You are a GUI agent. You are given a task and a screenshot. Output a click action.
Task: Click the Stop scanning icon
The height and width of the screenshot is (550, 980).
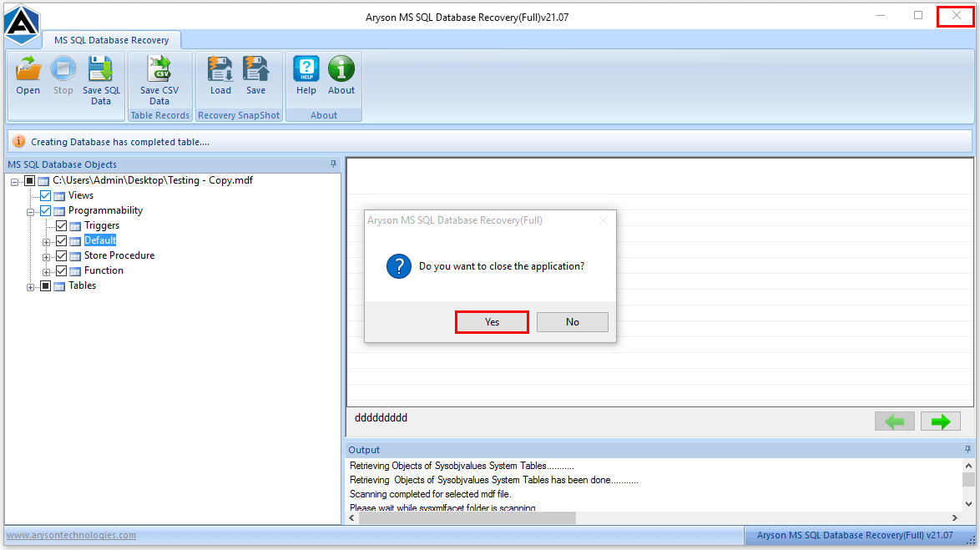(x=63, y=68)
